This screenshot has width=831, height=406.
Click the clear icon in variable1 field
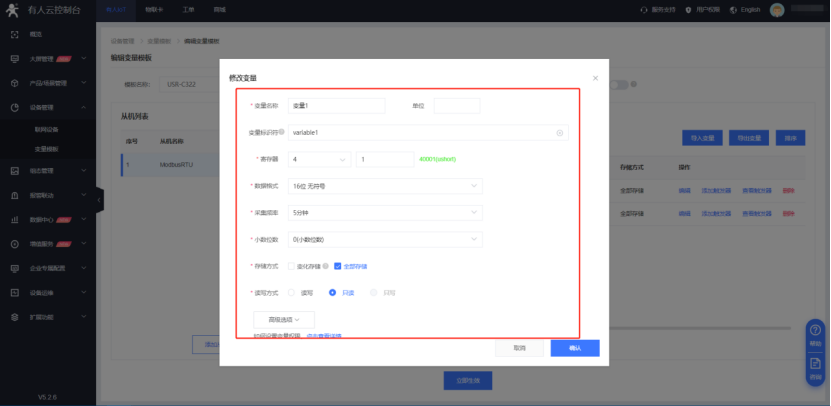tap(560, 132)
